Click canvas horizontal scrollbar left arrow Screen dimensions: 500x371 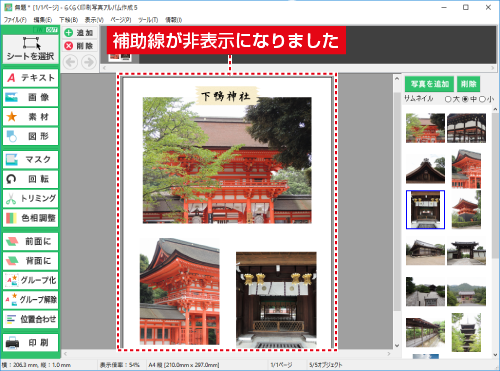pyautogui.click(x=65, y=354)
